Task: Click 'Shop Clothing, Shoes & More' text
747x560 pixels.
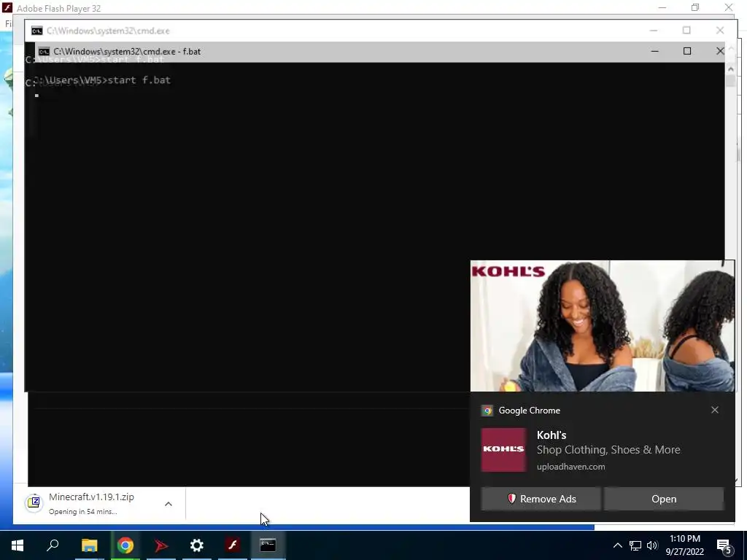Action: (x=608, y=450)
